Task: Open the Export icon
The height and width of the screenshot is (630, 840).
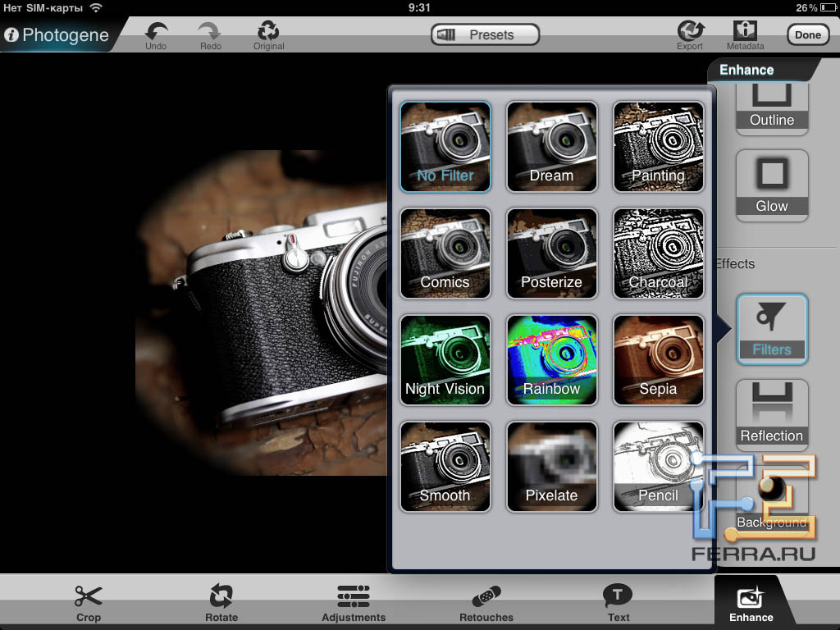Action: point(690,33)
